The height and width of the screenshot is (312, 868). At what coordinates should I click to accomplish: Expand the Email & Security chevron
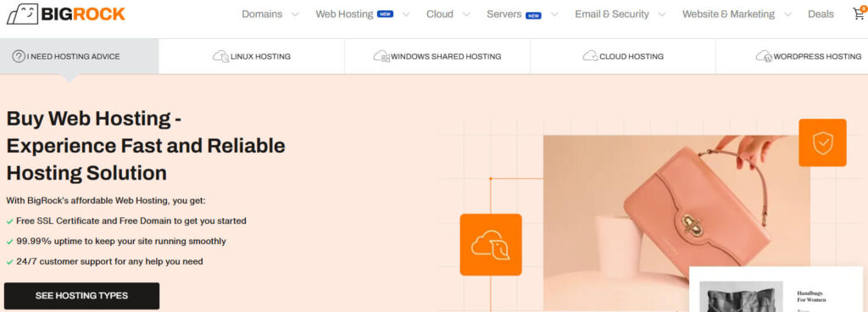[661, 14]
